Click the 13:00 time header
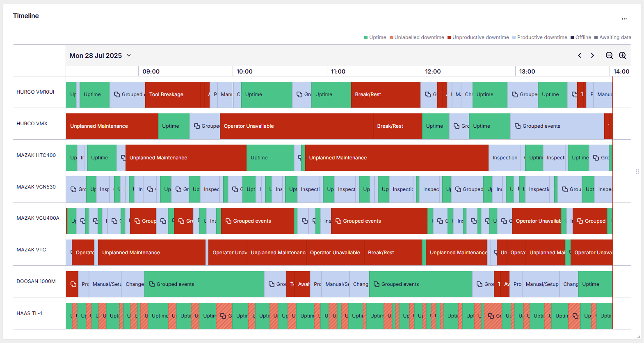Screen dimensions: 644x343 coord(527,71)
